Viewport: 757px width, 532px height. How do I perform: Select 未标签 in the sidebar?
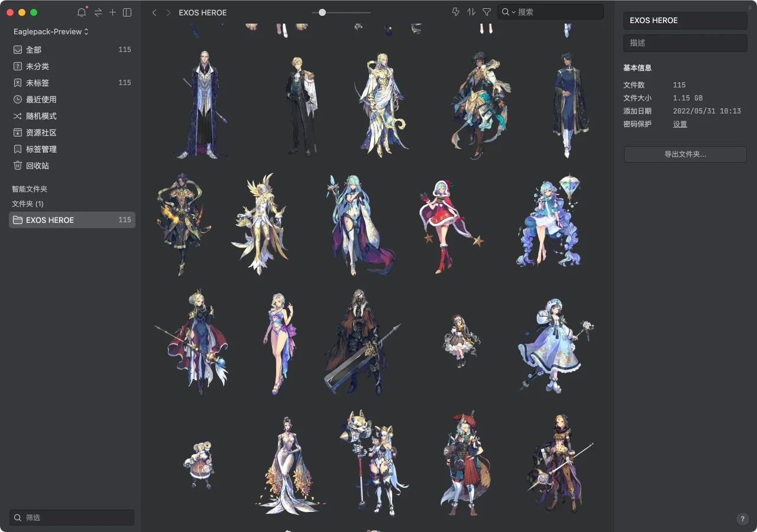click(72, 83)
